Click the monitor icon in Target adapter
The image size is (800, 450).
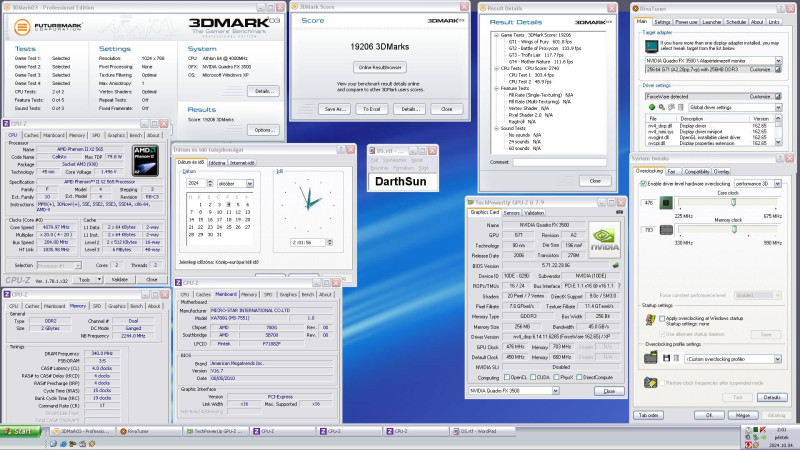[x=652, y=46]
